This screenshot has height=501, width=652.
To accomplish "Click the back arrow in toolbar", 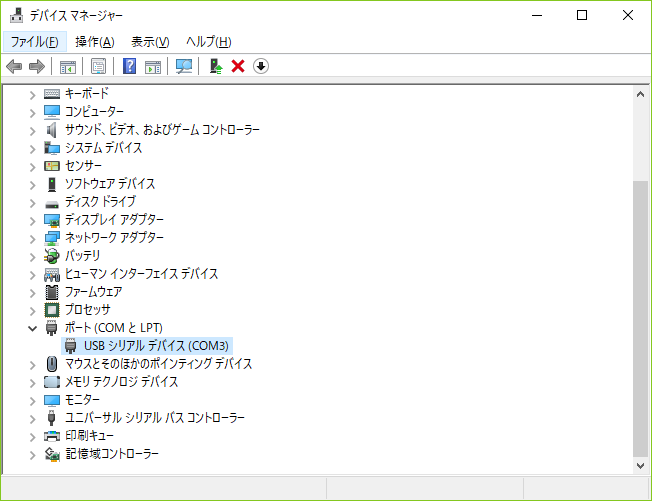I will pyautogui.click(x=14, y=67).
